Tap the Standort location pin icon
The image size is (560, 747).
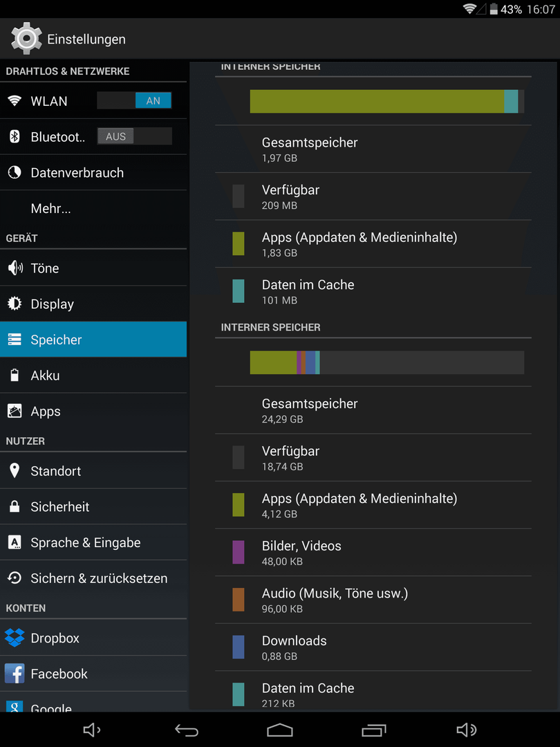click(15, 470)
